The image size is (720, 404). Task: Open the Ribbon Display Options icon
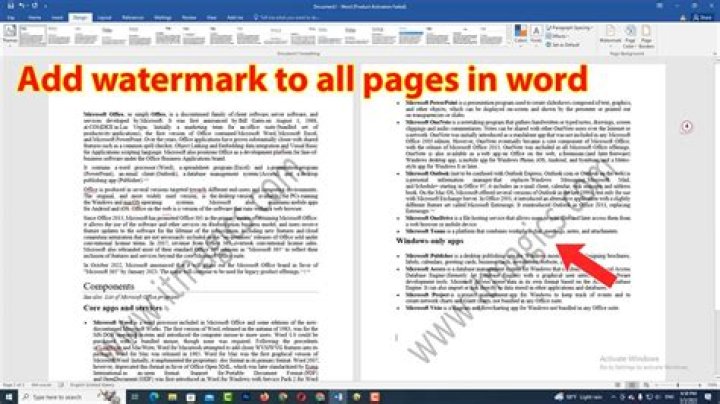click(662, 5)
